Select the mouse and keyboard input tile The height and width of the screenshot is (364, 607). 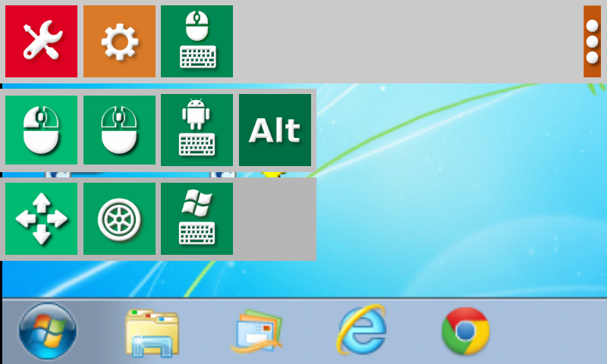pos(197,41)
